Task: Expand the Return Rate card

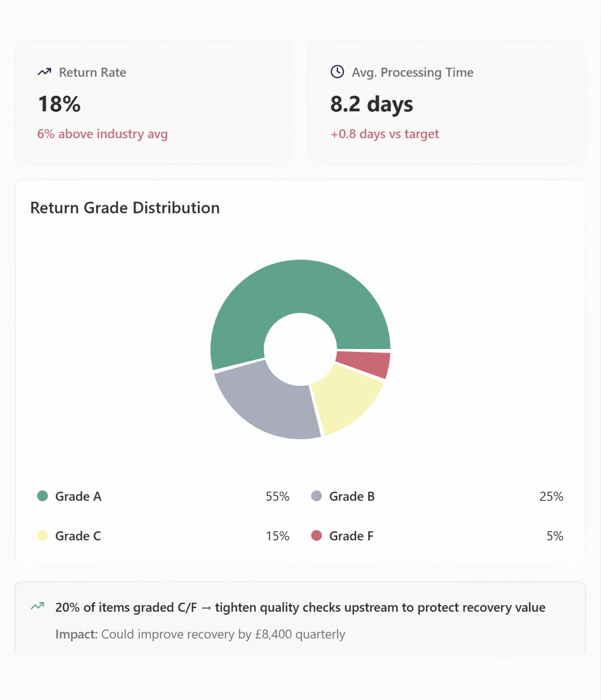Action: (x=154, y=102)
